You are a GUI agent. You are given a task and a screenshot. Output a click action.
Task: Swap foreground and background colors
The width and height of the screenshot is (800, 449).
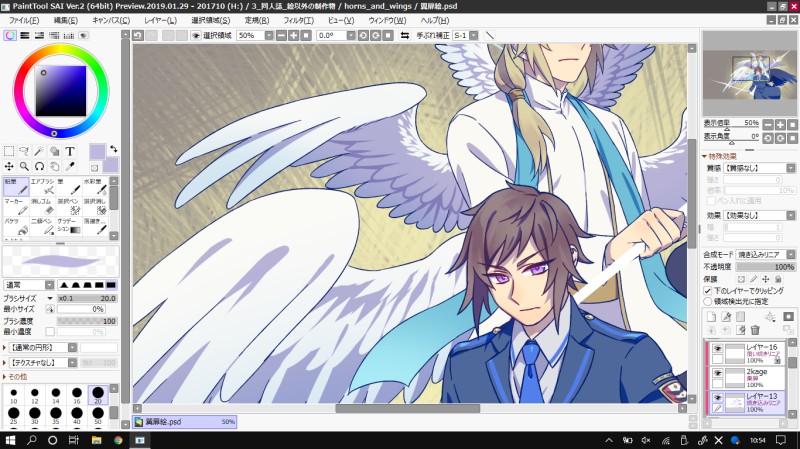pyautogui.click(x=114, y=149)
